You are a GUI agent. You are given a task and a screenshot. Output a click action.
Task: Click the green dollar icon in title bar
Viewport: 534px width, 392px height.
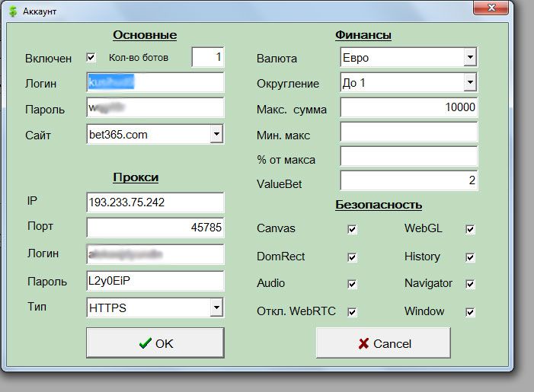coord(11,11)
